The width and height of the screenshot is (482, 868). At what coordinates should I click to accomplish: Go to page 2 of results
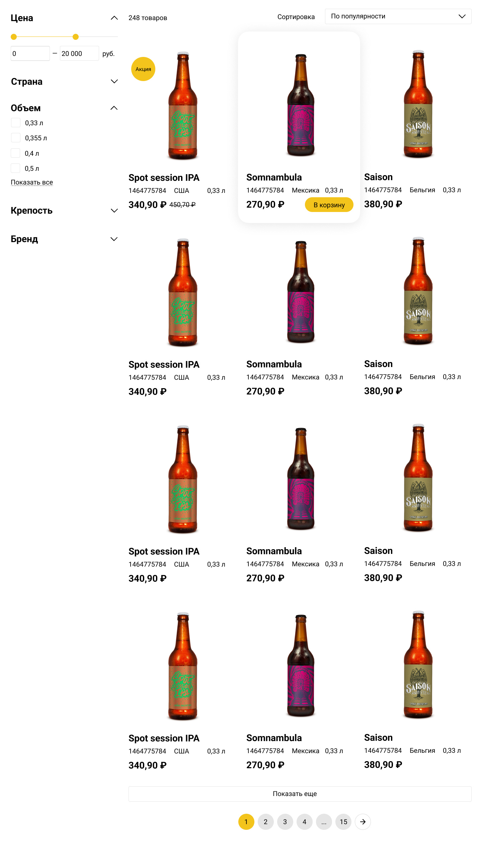tap(265, 821)
